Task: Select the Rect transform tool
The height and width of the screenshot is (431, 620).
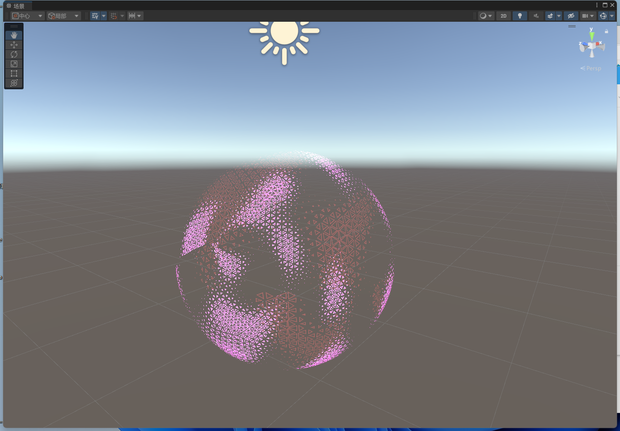Action: point(14,73)
